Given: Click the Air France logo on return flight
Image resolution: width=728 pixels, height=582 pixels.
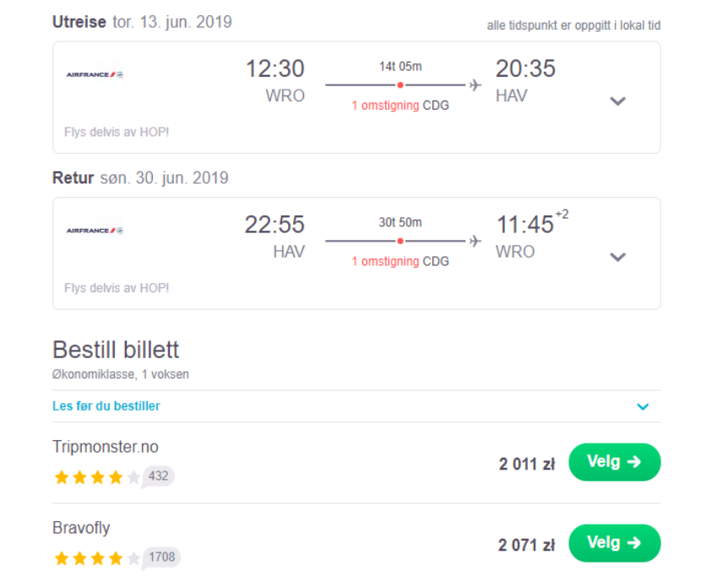Looking at the screenshot, I should (95, 231).
